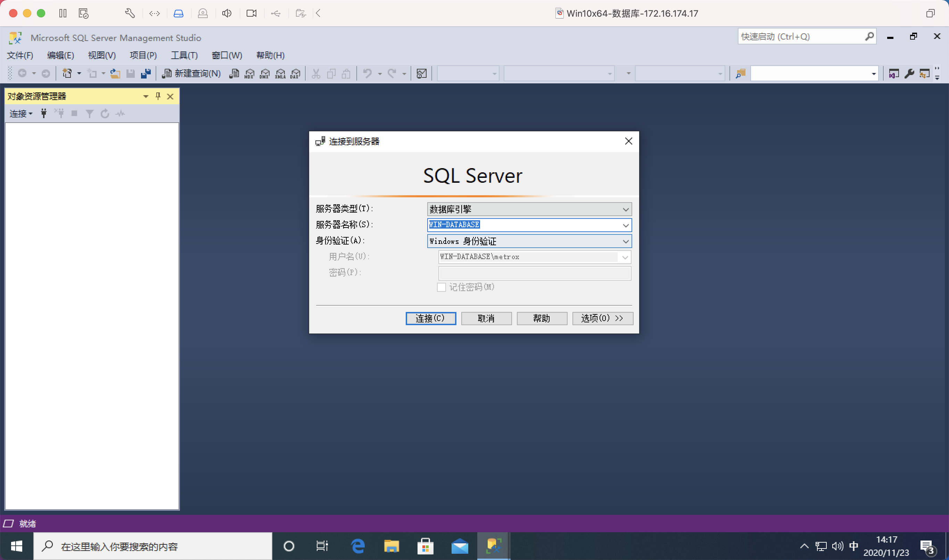This screenshot has height=560, width=949.
Task: Click the 用户名 combo box
Action: point(534,257)
